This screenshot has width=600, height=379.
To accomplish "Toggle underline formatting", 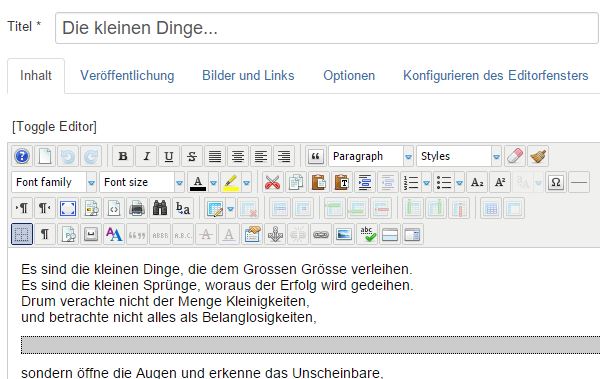I will click(x=169, y=156).
